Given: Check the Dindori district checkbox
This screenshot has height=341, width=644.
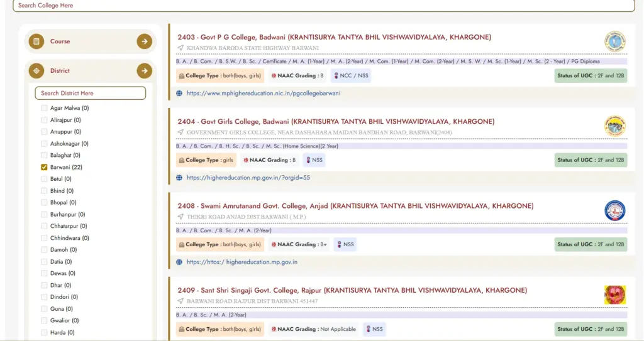Looking at the screenshot, I should [x=44, y=296].
